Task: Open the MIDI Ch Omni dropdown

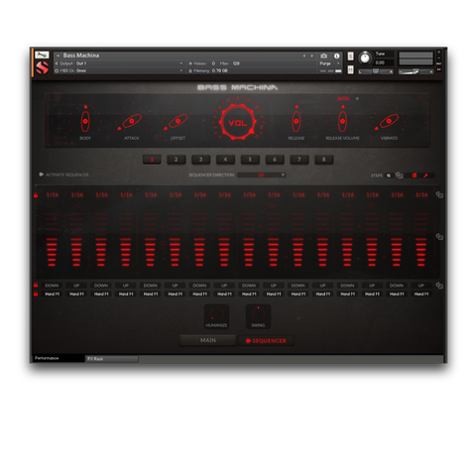Action: click(x=120, y=70)
